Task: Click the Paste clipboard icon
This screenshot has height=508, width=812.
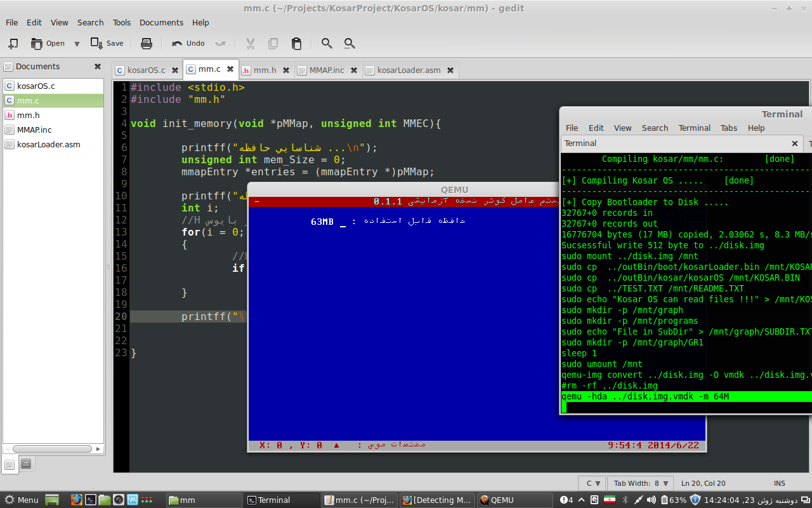Action: (x=296, y=44)
